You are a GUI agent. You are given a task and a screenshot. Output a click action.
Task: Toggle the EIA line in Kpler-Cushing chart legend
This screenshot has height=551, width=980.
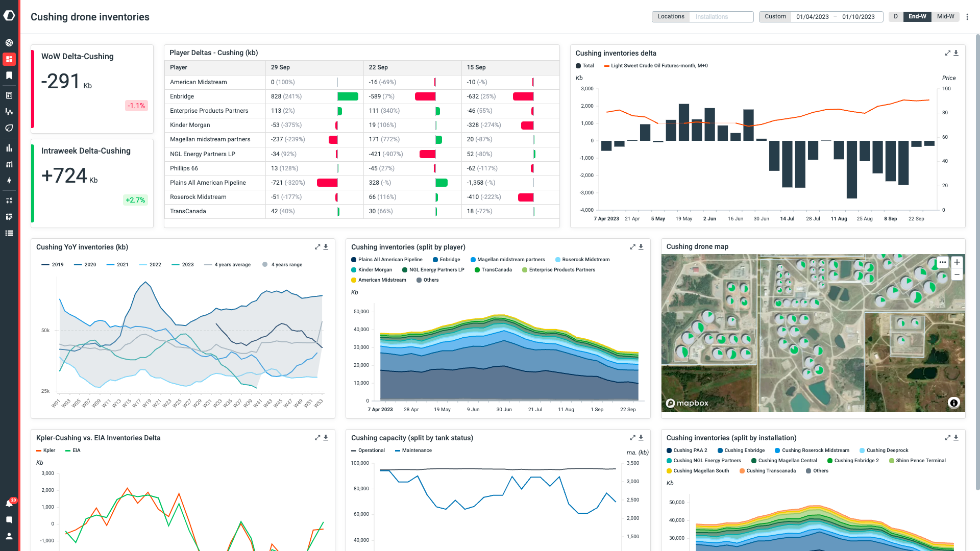click(71, 450)
